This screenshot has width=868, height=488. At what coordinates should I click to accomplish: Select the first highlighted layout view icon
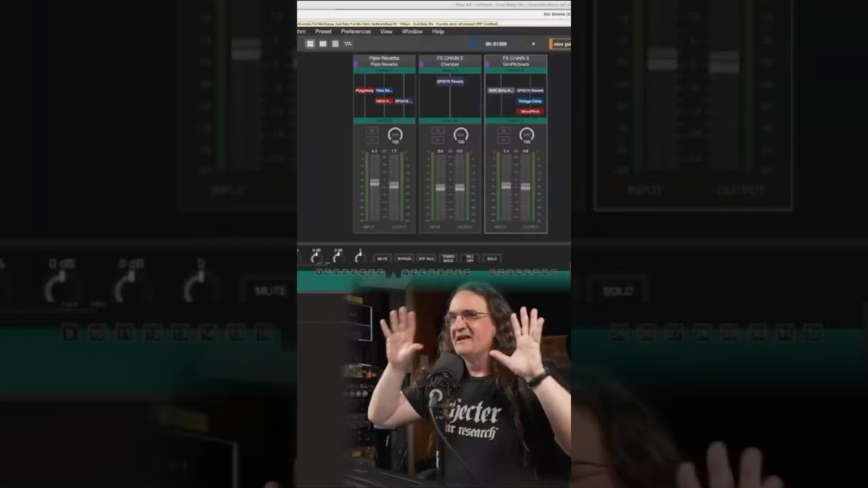(310, 43)
